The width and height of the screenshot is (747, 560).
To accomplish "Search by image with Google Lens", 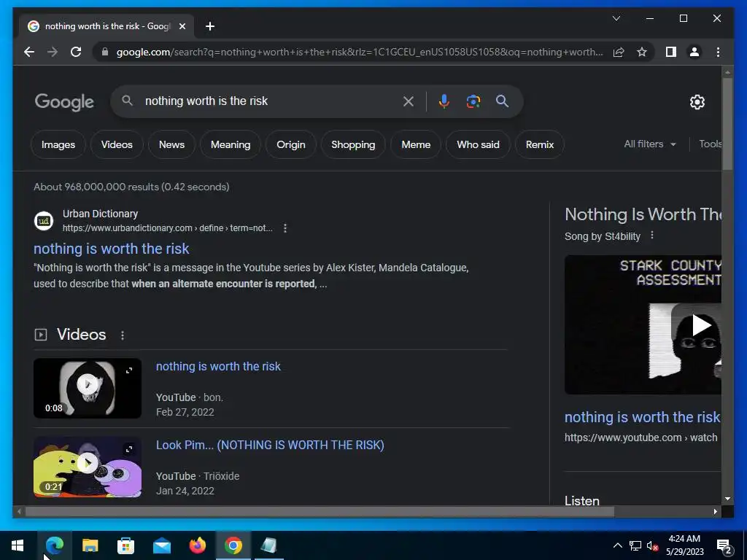I will click(x=473, y=101).
